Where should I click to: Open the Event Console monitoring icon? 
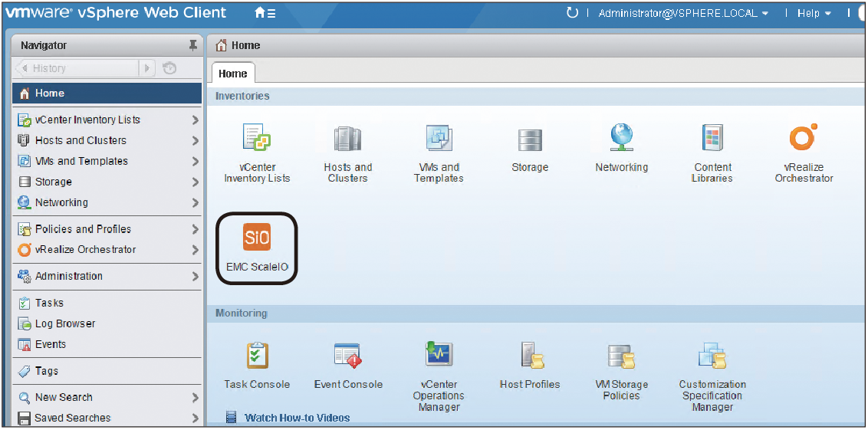(x=347, y=356)
